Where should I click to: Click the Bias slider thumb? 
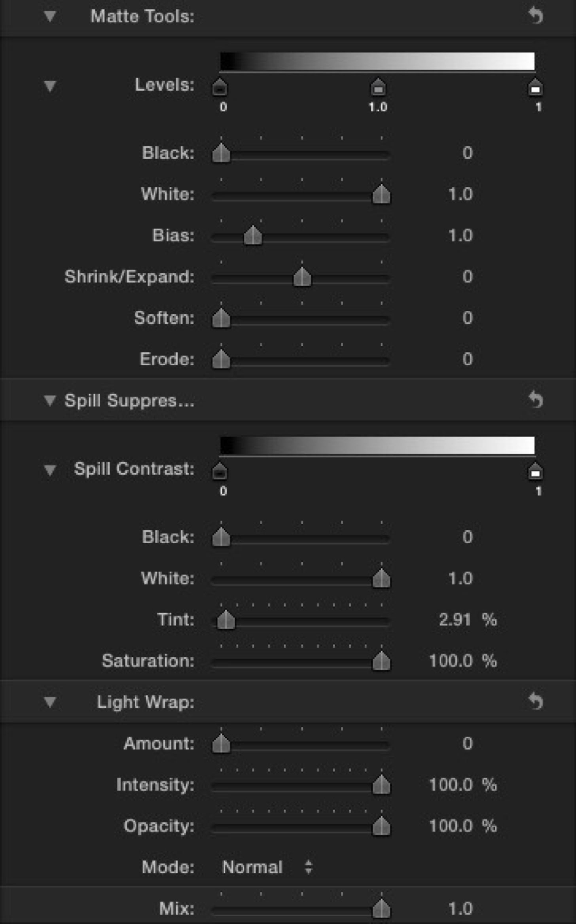(253, 236)
